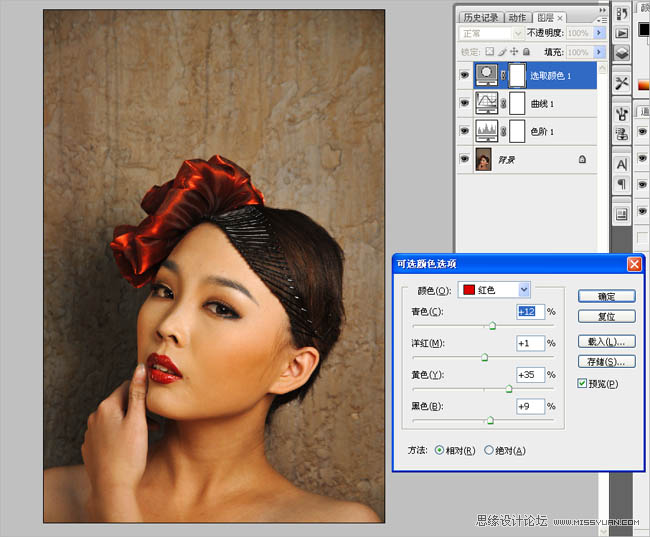
Task: Open the Paragraph panel icon
Action: point(621,185)
